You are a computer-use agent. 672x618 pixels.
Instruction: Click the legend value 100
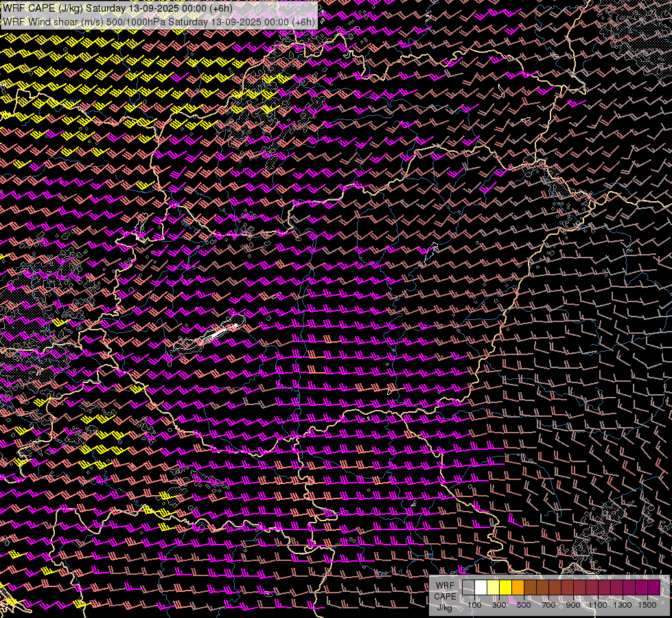474,605
